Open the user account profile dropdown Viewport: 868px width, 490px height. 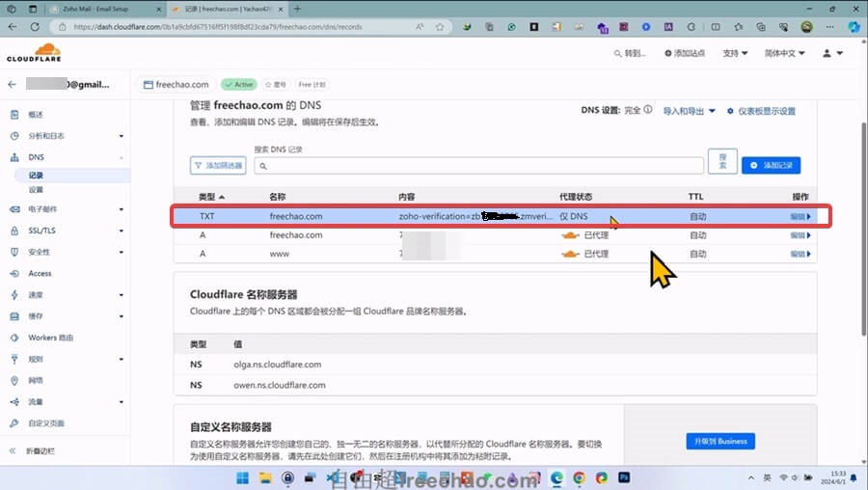click(832, 53)
